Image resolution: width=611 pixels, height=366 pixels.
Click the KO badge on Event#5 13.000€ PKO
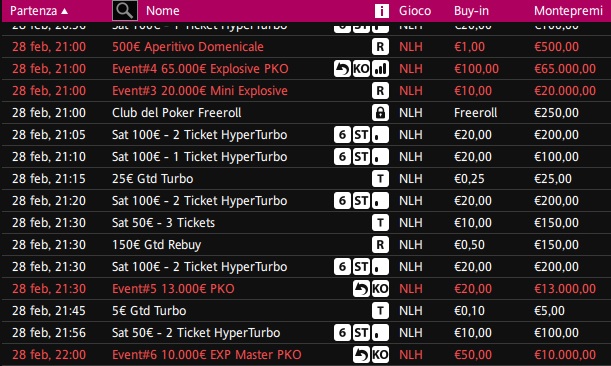[x=380, y=289]
